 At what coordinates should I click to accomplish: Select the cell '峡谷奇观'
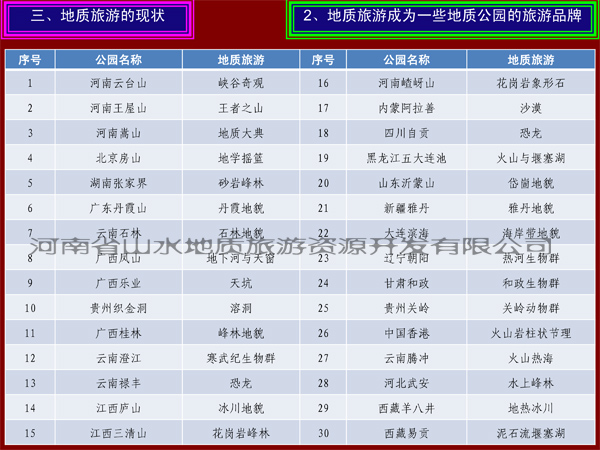click(241, 83)
